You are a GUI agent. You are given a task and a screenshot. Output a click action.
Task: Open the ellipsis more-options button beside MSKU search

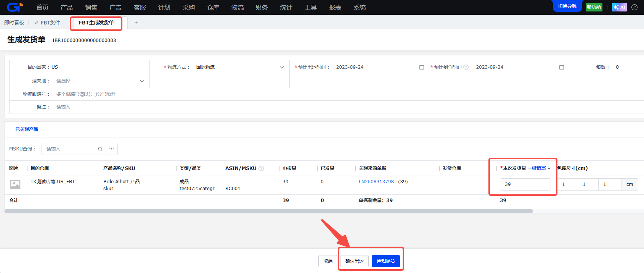pos(112,149)
